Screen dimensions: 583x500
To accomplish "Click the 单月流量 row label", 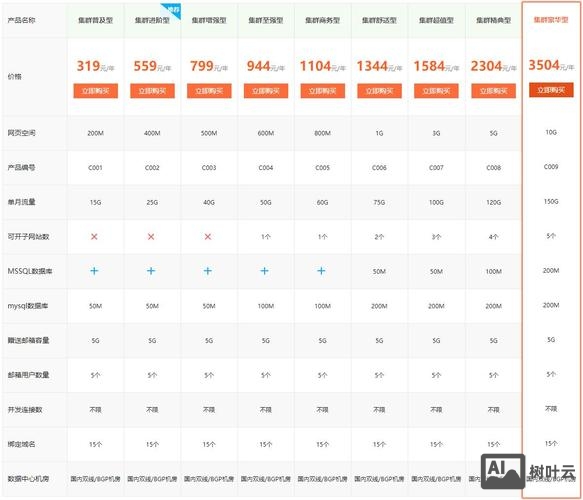I will [21, 202].
